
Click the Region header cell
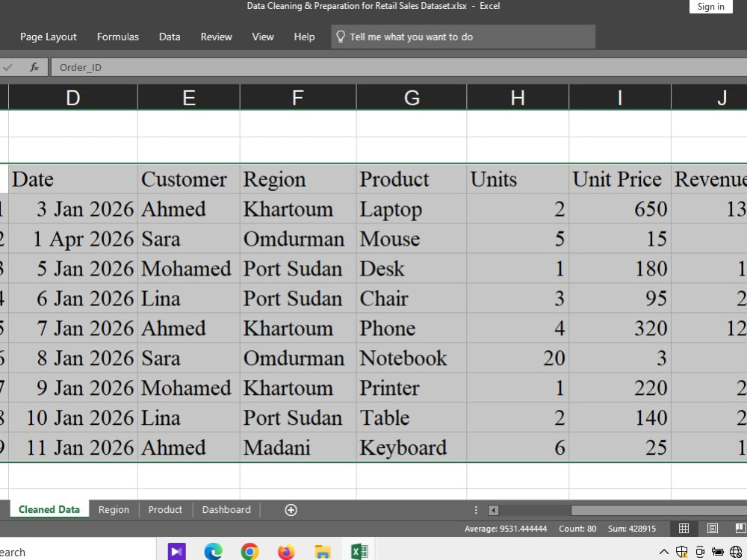(298, 179)
